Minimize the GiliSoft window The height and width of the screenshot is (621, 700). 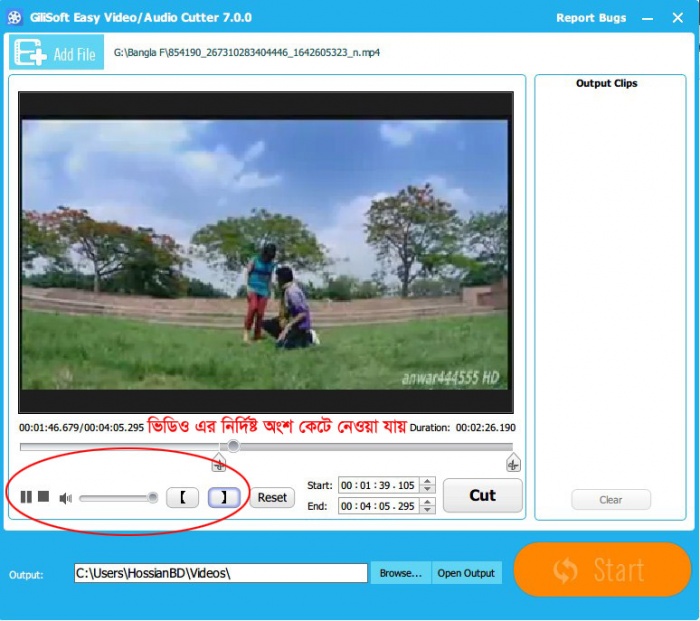point(647,18)
